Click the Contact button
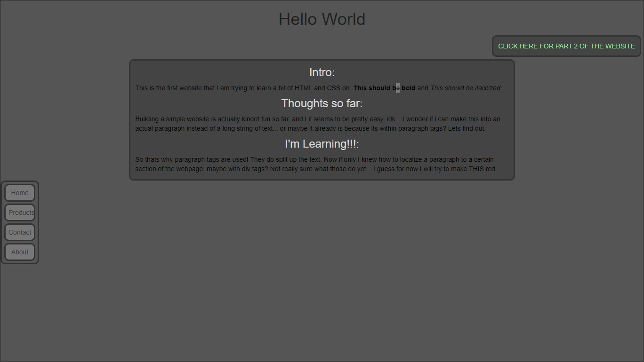 [19, 232]
